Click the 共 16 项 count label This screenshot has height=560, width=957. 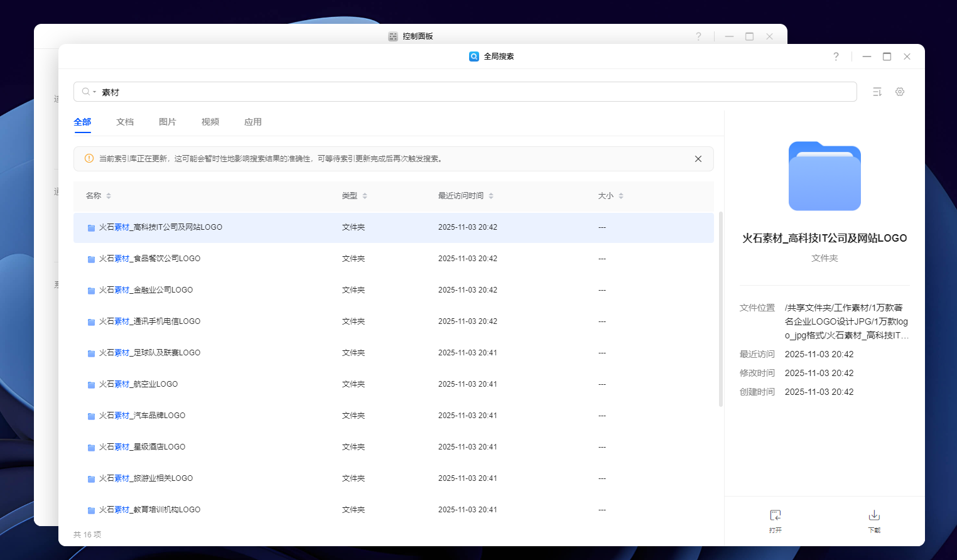coord(87,535)
